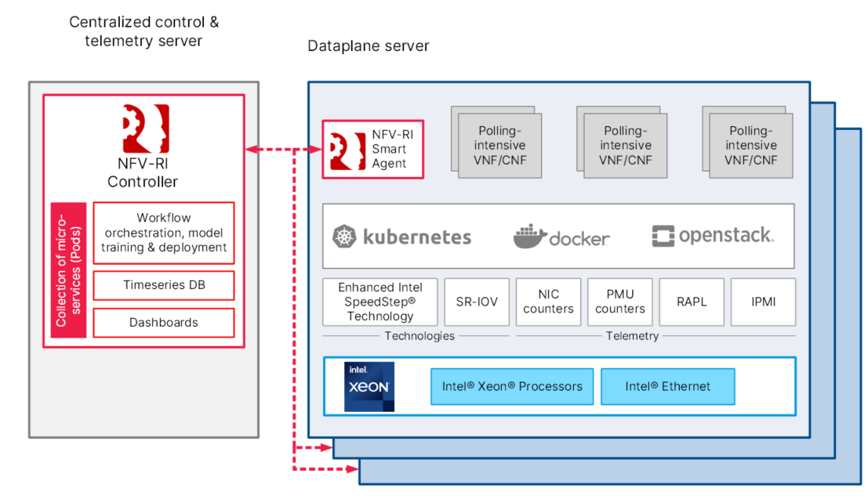The width and height of the screenshot is (868, 499).
Task: Select the Timeseries DB box
Action: [164, 285]
